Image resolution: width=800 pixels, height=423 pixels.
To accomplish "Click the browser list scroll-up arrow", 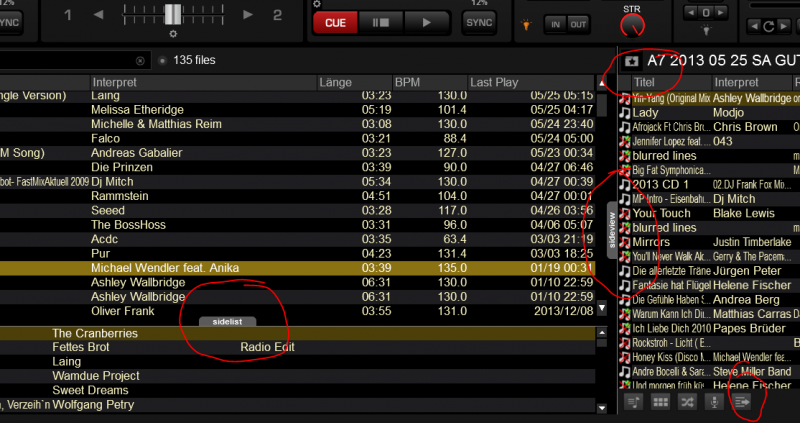I will [x=603, y=83].
